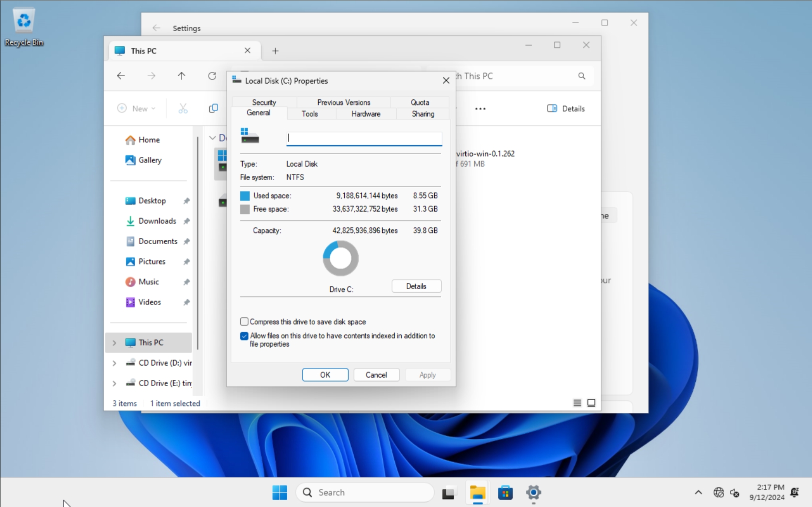Expand the CD Drive (E:) node

tap(114, 383)
